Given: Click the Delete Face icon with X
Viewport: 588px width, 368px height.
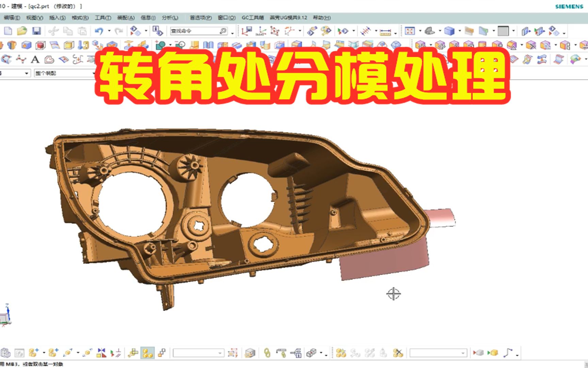Looking at the screenshot, I should 530,45.
